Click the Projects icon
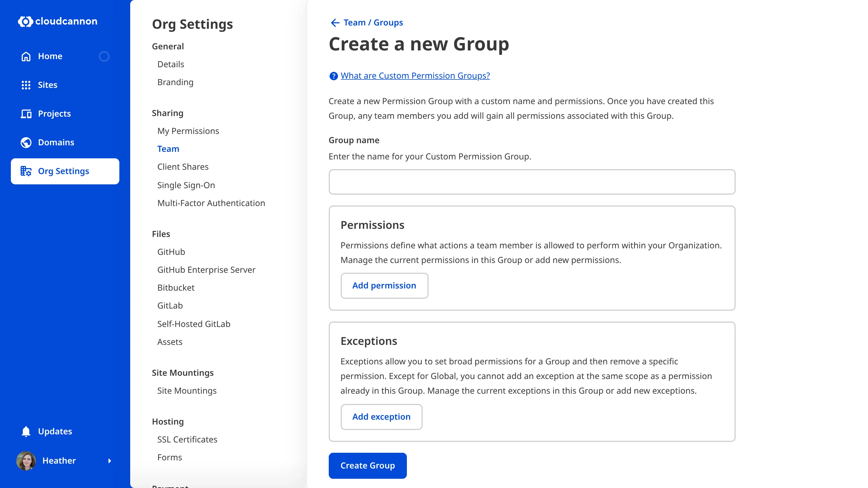The image size is (868, 488). click(x=26, y=114)
